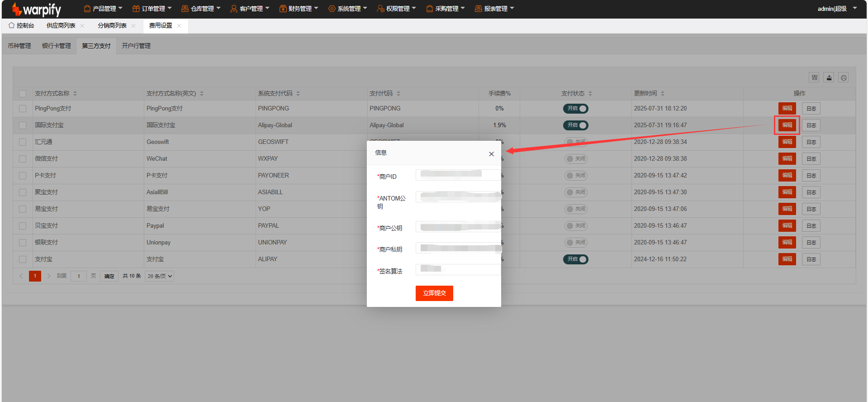
Task: Toggle the 支付宝 payment status switch
Action: coord(575,259)
